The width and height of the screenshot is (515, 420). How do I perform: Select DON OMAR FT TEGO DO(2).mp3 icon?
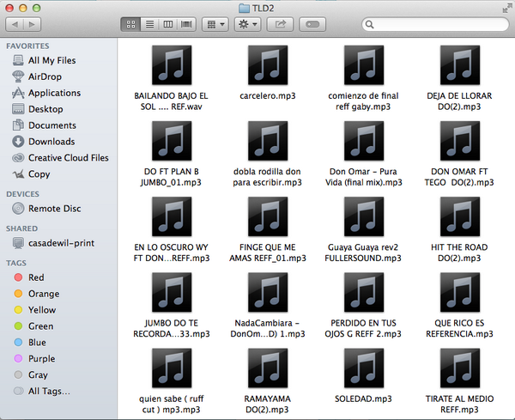click(460, 141)
